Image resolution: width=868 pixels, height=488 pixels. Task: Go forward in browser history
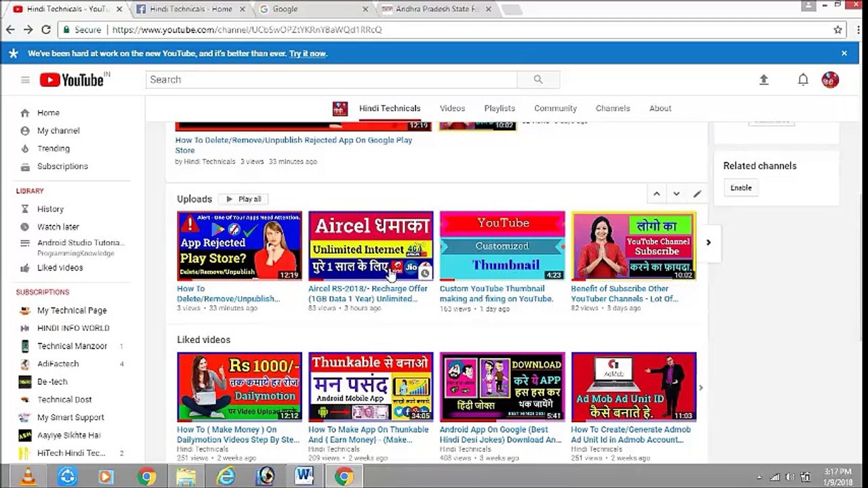pyautogui.click(x=28, y=30)
